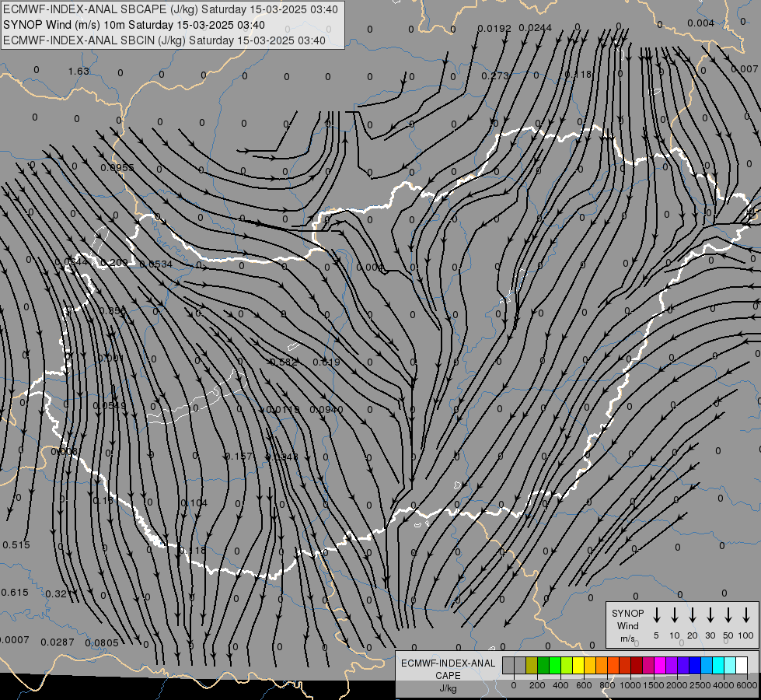Click the SYNOP wind arrow above 50

tap(728, 615)
